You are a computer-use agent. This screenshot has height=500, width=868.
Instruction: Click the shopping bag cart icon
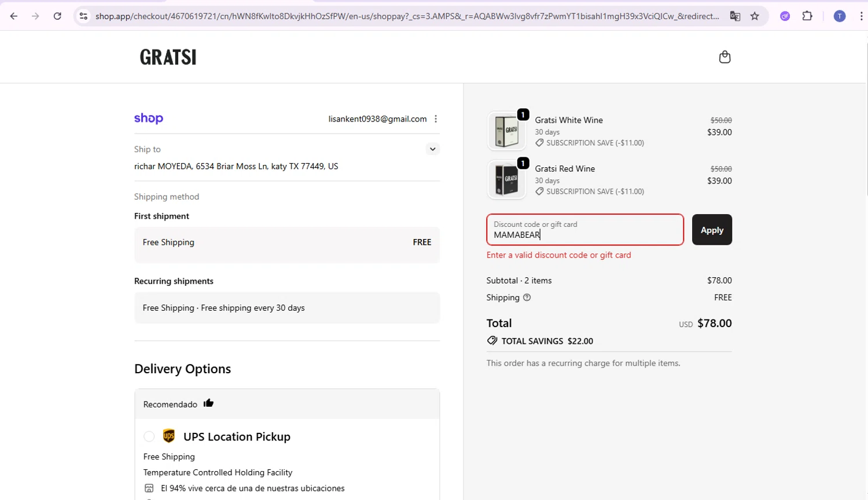pyautogui.click(x=724, y=57)
